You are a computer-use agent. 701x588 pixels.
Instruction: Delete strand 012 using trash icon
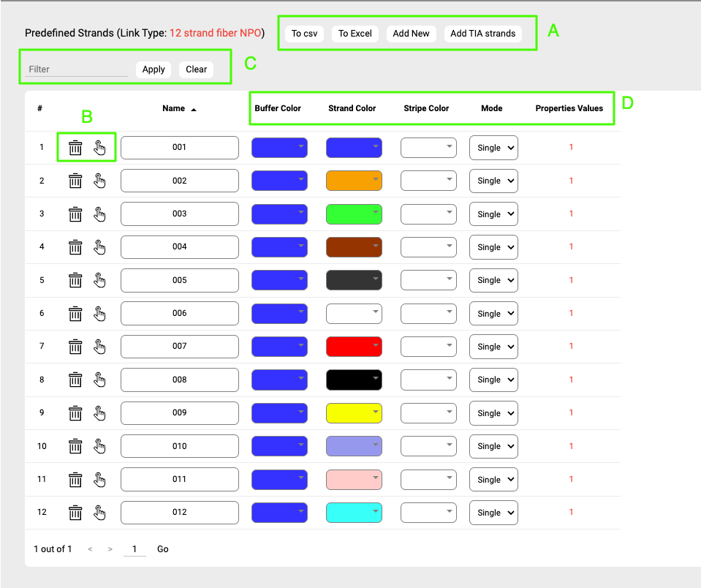point(75,513)
